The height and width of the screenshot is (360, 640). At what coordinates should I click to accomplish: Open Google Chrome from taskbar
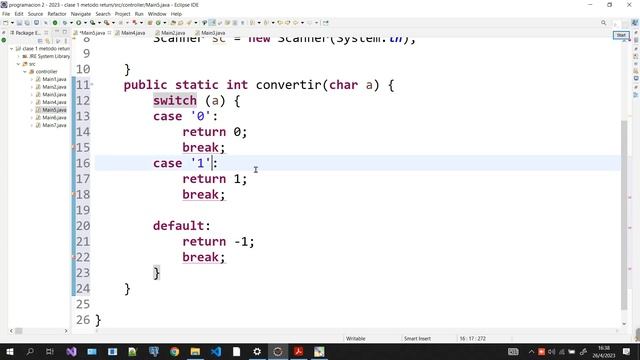click(x=175, y=351)
